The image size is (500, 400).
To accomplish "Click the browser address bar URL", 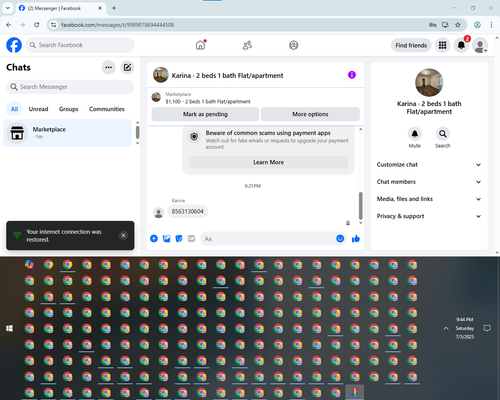I will coord(117,25).
